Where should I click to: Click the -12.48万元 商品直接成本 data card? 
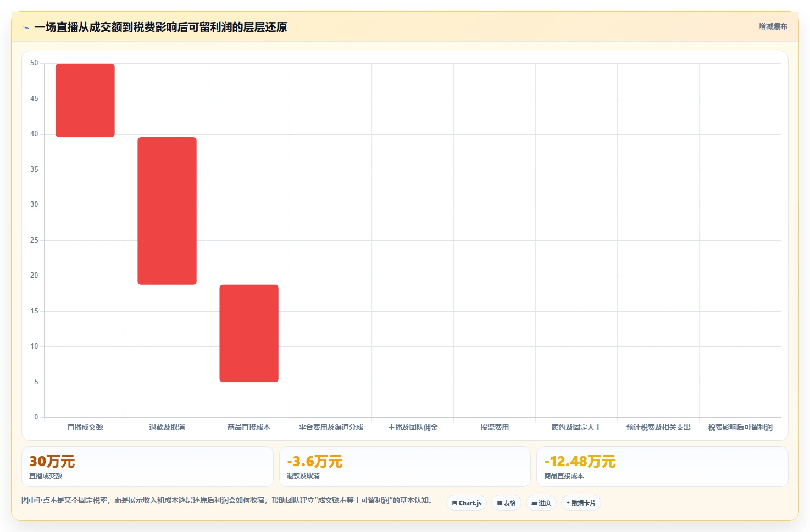[662, 467]
